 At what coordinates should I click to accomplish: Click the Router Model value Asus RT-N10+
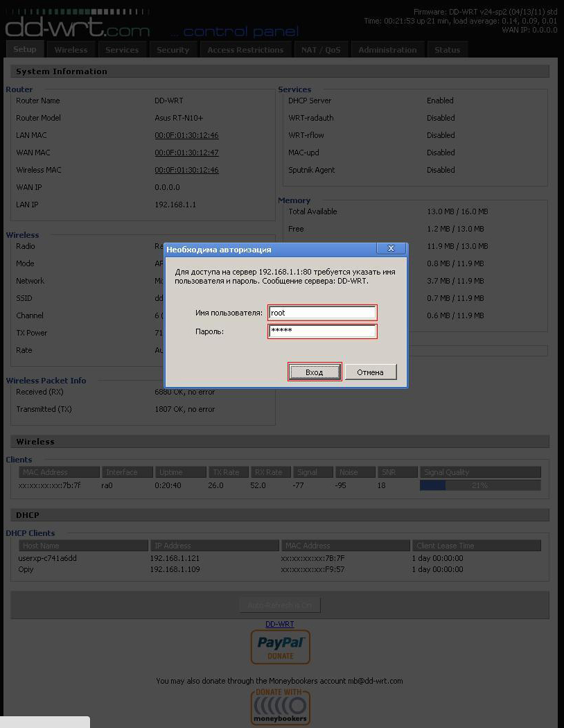(x=179, y=118)
